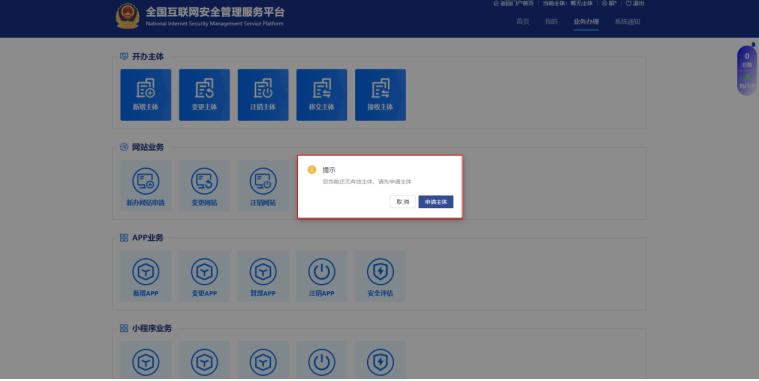The width and height of the screenshot is (759, 381).
Task: Select the 注销主体 tile icon
Action: [263, 95]
